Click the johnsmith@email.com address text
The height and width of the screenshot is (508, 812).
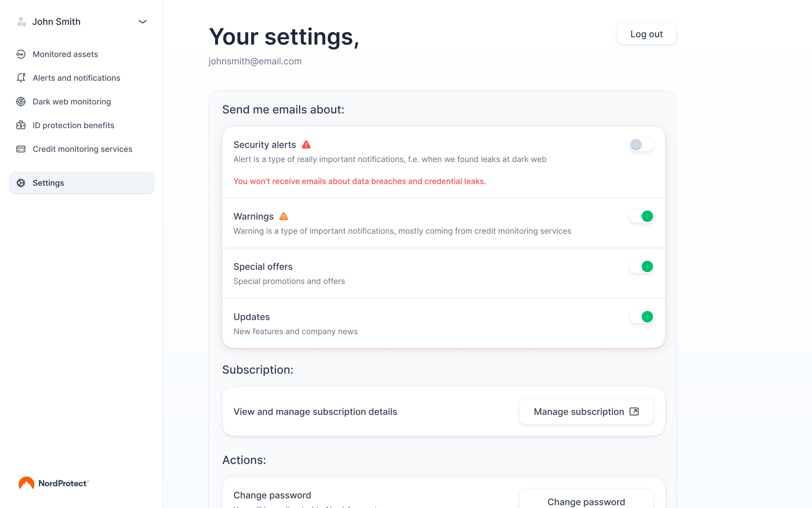click(x=255, y=61)
